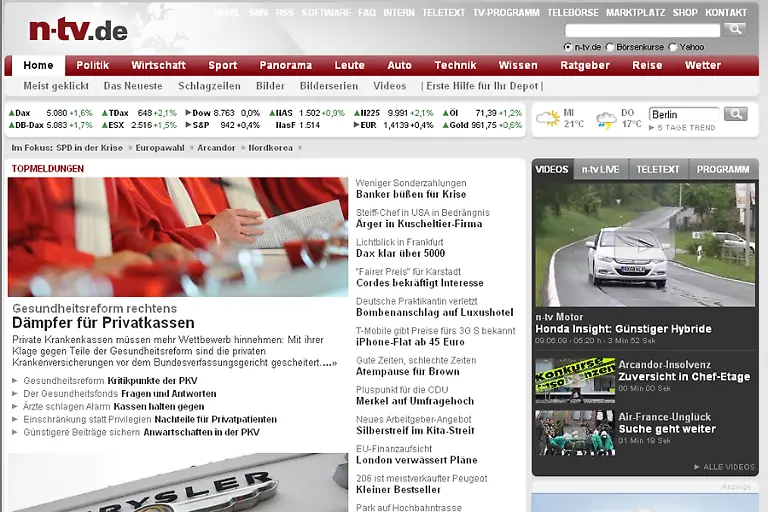Click the top site search magnifier button
The height and width of the screenshot is (512, 768).
(x=735, y=30)
